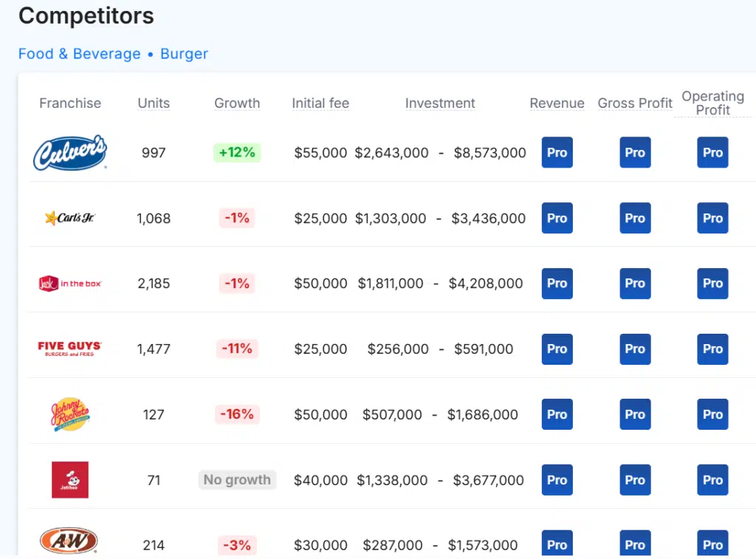Viewport: 756px width, 559px height.
Task: Open the Johnny Rockets logo
Action: click(x=70, y=414)
